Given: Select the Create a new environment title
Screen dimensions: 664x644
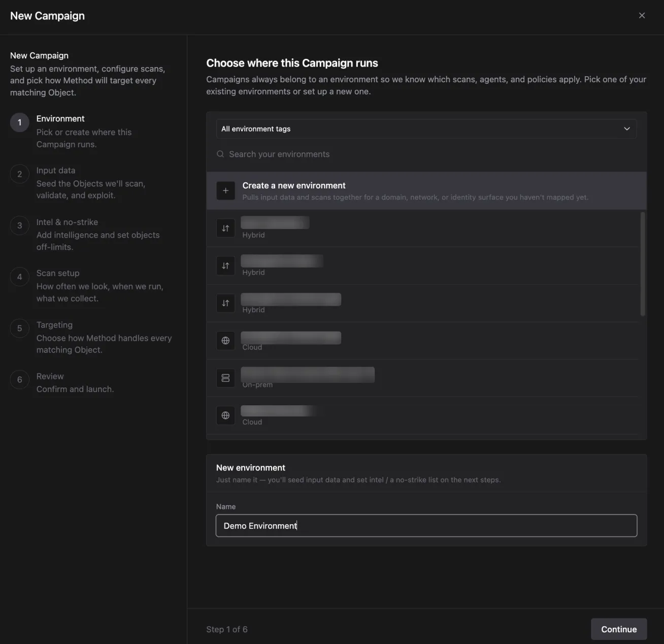Looking at the screenshot, I should coord(294,185).
